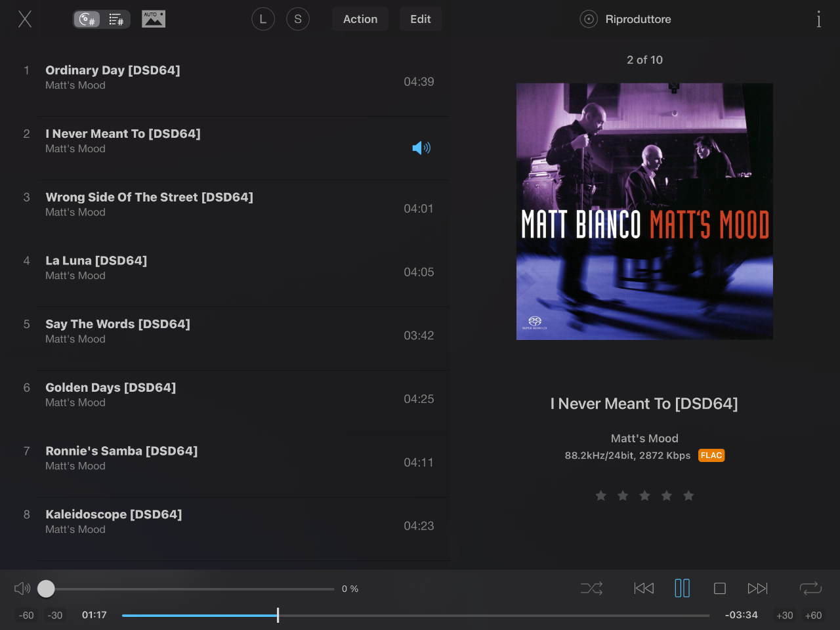Click the elapsed time 01:17
840x630 pixels.
[x=94, y=616]
